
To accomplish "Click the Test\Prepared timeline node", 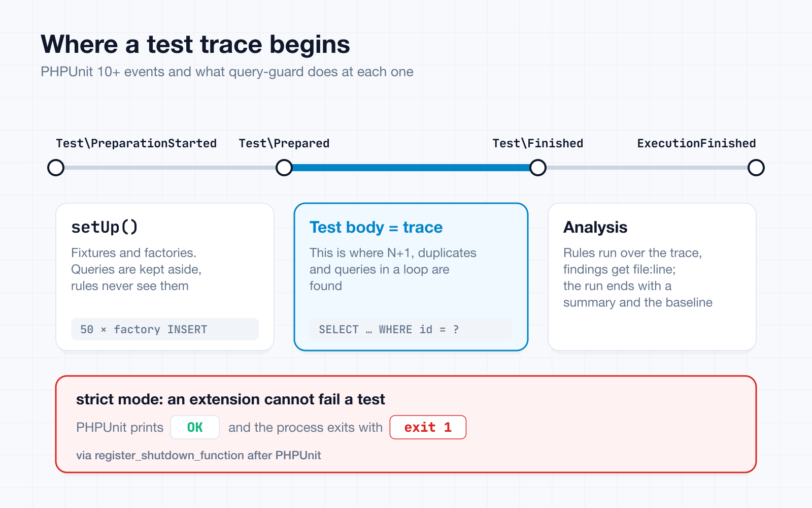I will pyautogui.click(x=284, y=168).
